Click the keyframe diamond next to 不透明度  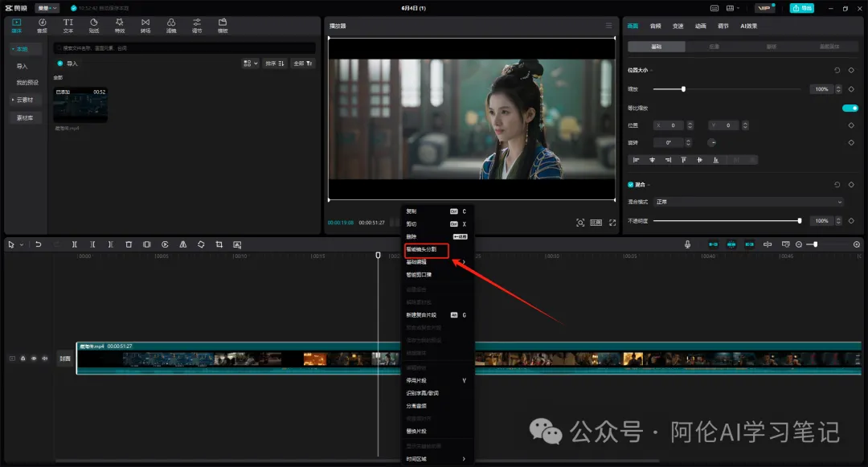pyautogui.click(x=851, y=221)
